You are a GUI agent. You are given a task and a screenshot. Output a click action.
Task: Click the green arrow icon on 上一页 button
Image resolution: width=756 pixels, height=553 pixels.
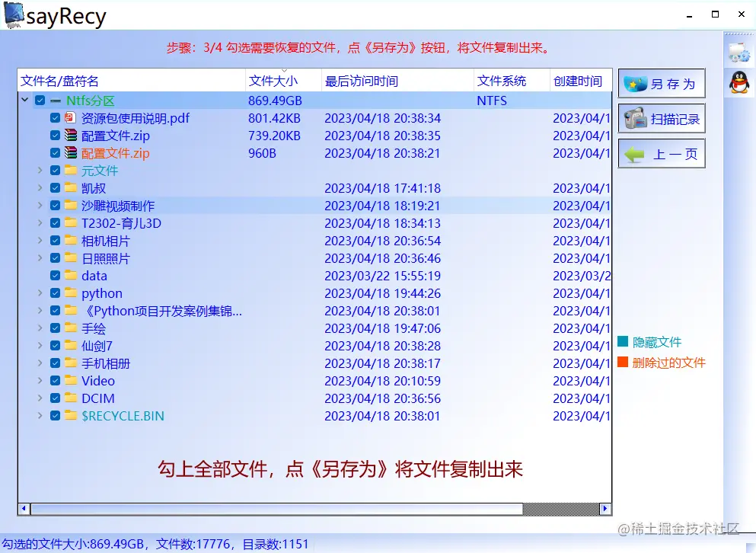tap(633, 153)
